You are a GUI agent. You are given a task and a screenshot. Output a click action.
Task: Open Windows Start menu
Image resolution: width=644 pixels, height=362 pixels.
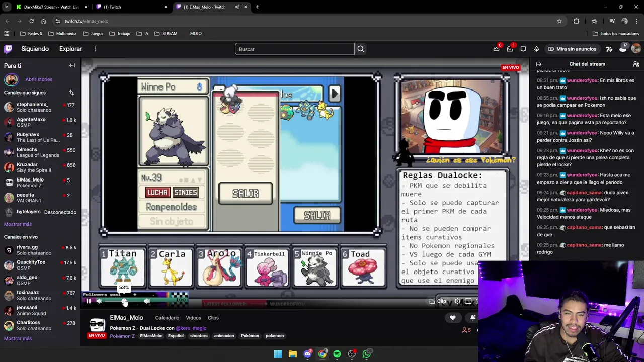coord(278,354)
